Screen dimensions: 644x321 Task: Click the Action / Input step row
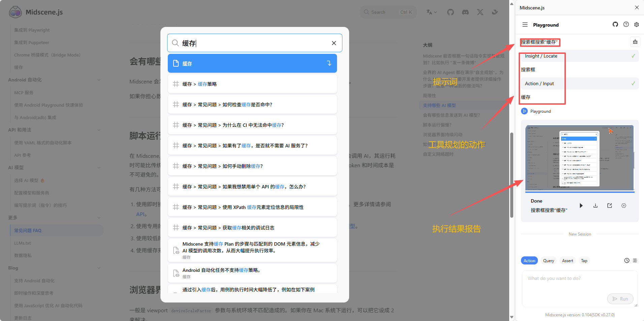(580, 83)
